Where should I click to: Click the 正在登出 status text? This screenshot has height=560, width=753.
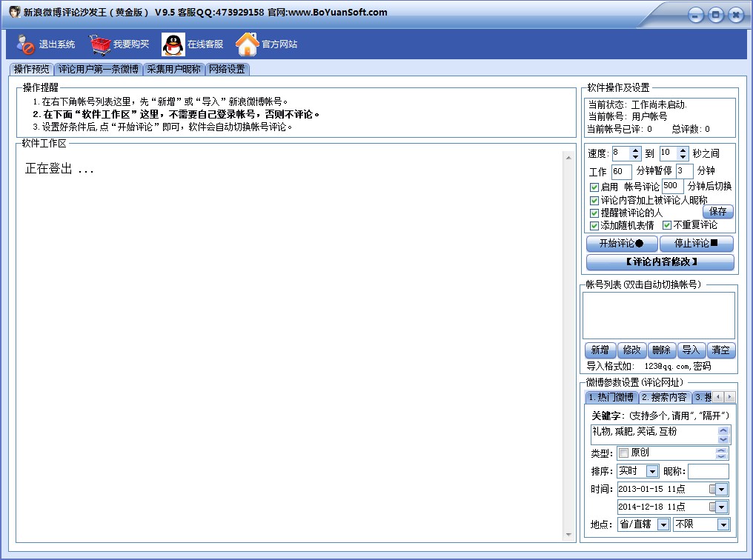(x=59, y=169)
